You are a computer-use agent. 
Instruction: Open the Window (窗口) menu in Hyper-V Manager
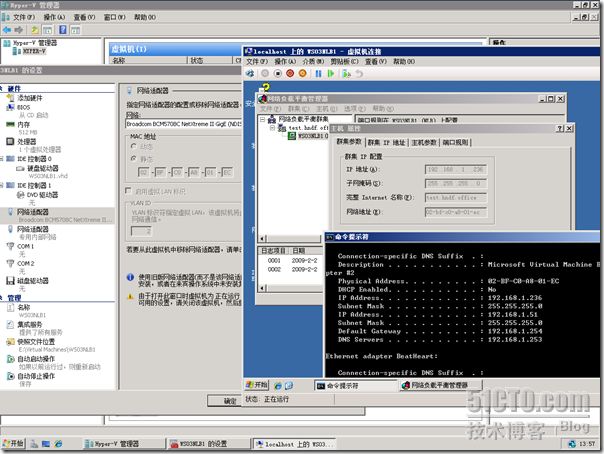point(115,17)
